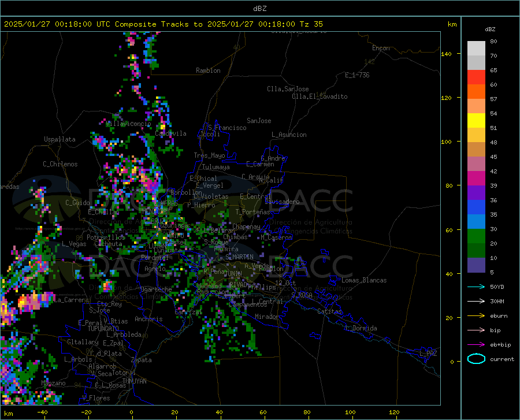Click the bip pink arrow legend icon
This screenshot has height=420, width=520.
pyautogui.click(x=476, y=330)
